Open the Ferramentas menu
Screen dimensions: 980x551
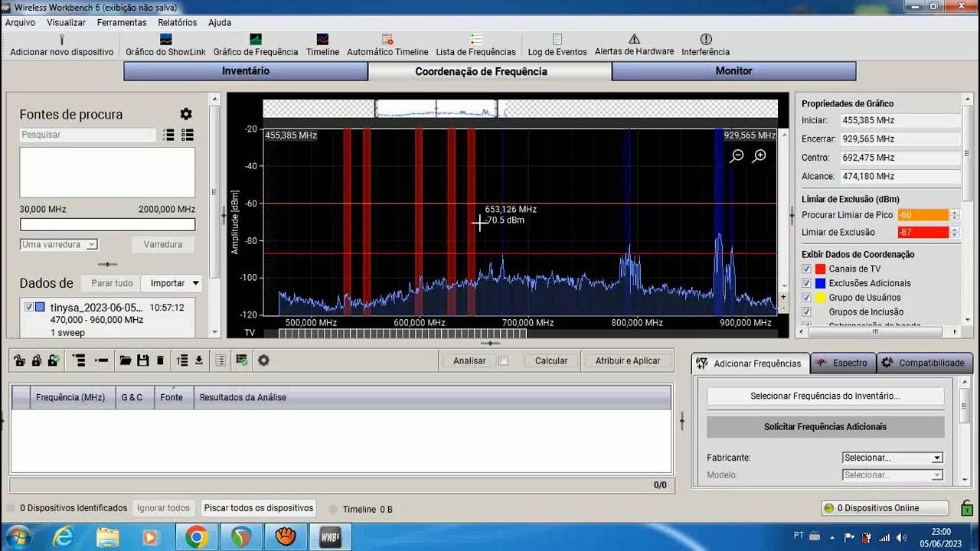pos(122,22)
